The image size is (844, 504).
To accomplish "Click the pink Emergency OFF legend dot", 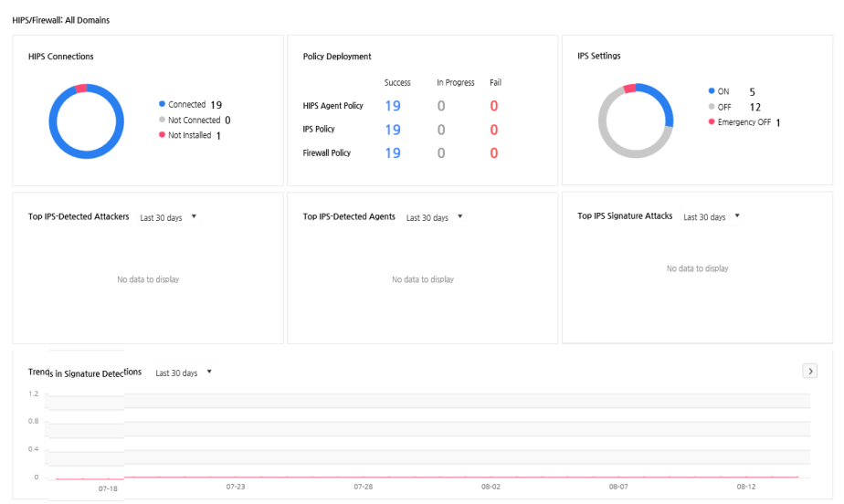I will coord(712,121).
